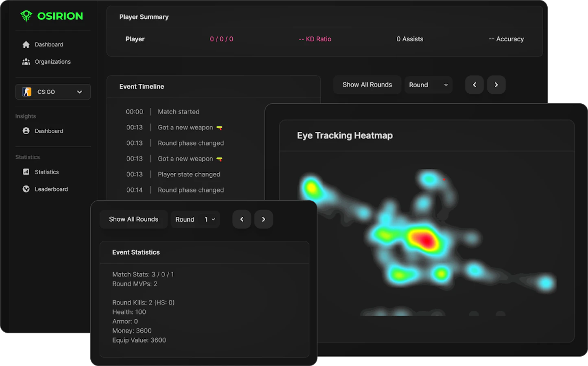The image size is (588, 366).
Task: Click 'Equip Value: 3600' line
Action: [x=139, y=340]
